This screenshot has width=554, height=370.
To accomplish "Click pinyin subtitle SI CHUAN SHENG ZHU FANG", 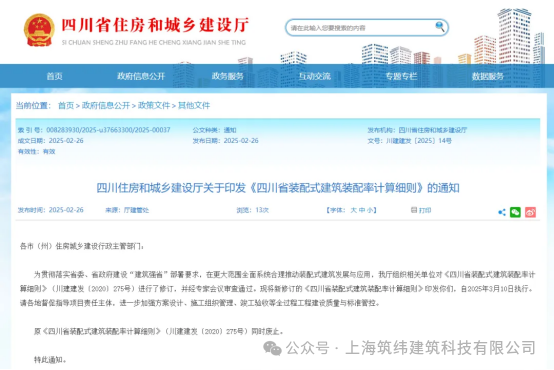I will click(x=154, y=42).
